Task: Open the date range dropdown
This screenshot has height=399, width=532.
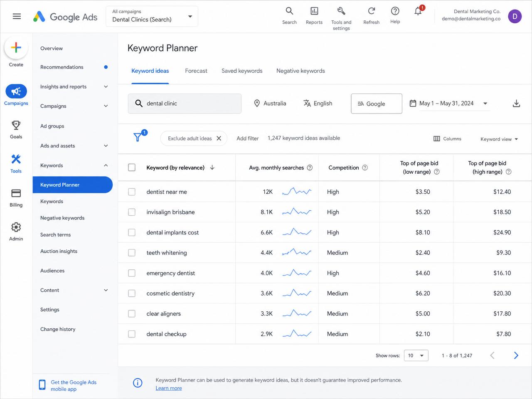Action: click(x=449, y=103)
